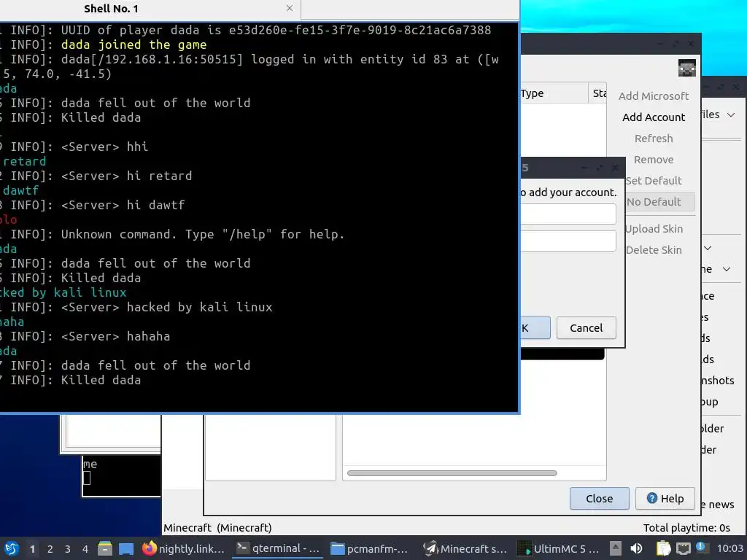The image size is (747, 560).
Task: Click Delete Skin in accounts dialog
Action: [653, 250]
